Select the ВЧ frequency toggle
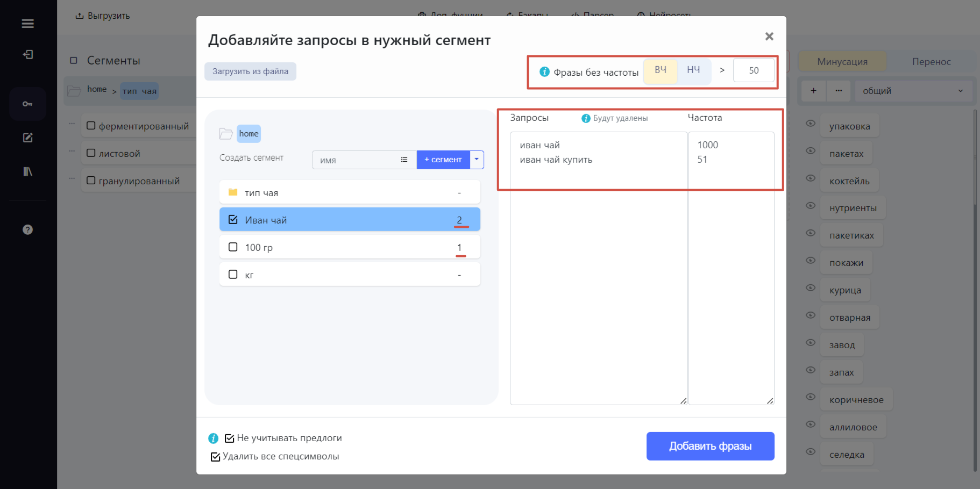Image resolution: width=980 pixels, height=489 pixels. click(x=661, y=70)
